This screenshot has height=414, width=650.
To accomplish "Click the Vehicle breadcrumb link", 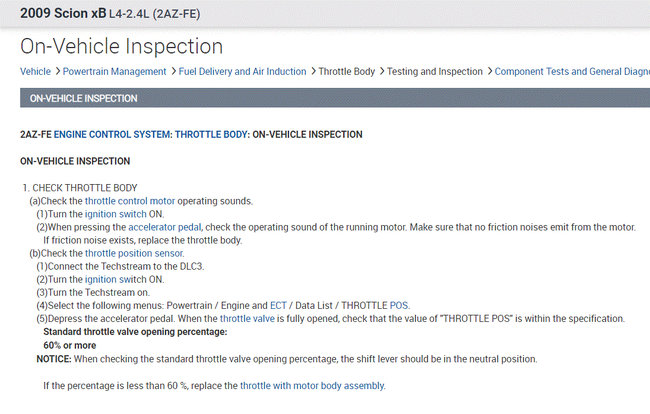I will coord(35,72).
